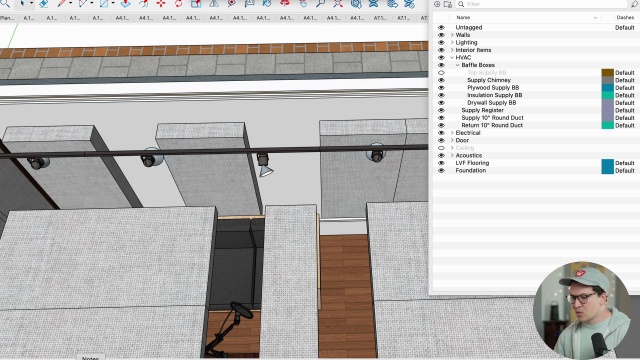Click Send to LayOut icon

[x=392, y=4]
